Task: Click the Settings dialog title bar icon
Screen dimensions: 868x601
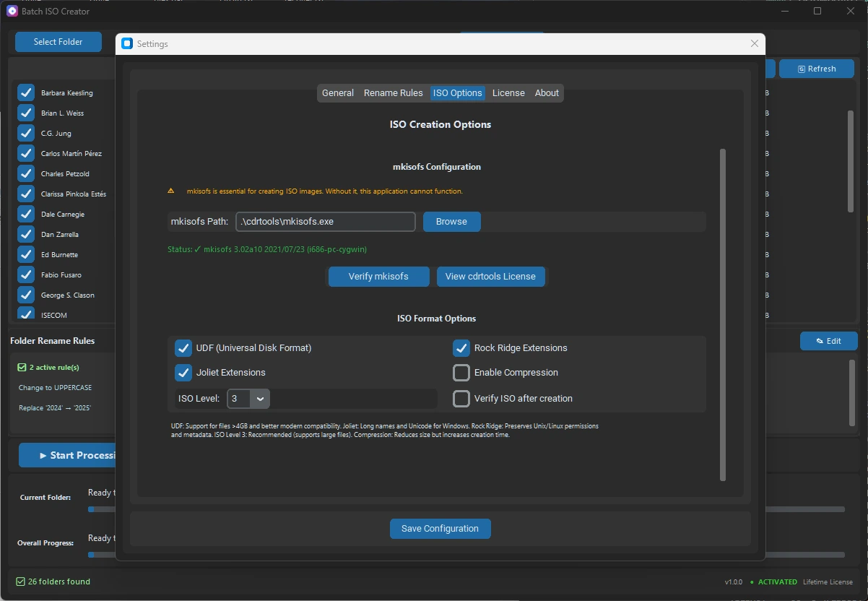Action: (x=126, y=43)
